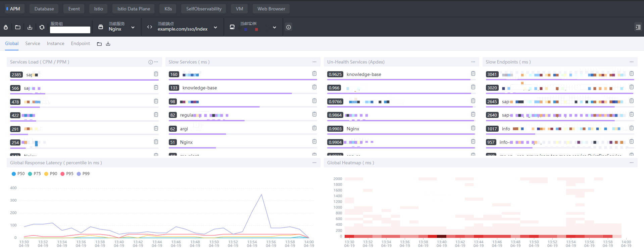Click the lock icon in the toolbar

tap(6, 27)
